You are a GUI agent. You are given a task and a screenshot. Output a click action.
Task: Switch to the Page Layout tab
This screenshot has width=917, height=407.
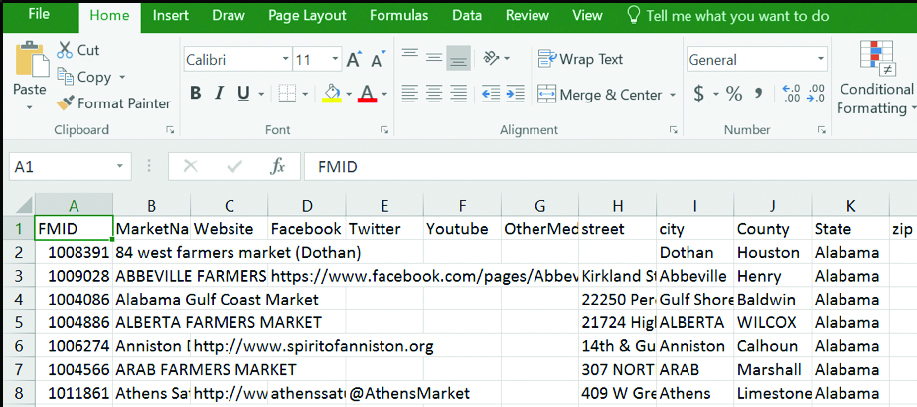[x=307, y=16]
